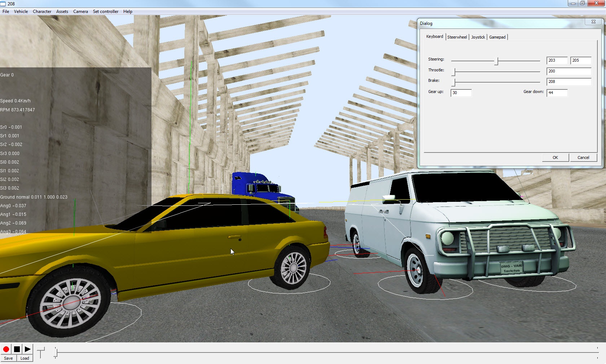Open the Camera menu
The image size is (606, 364).
[80, 12]
